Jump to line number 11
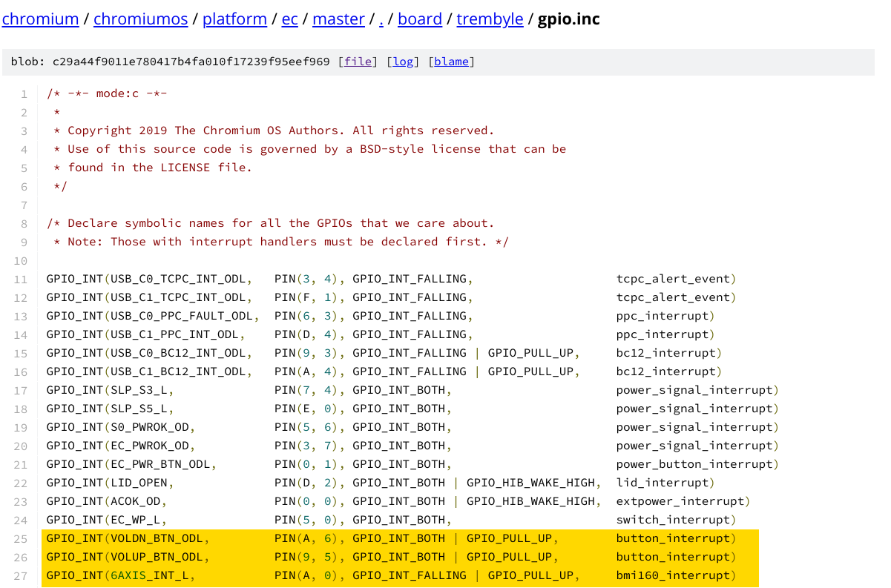 point(22,279)
